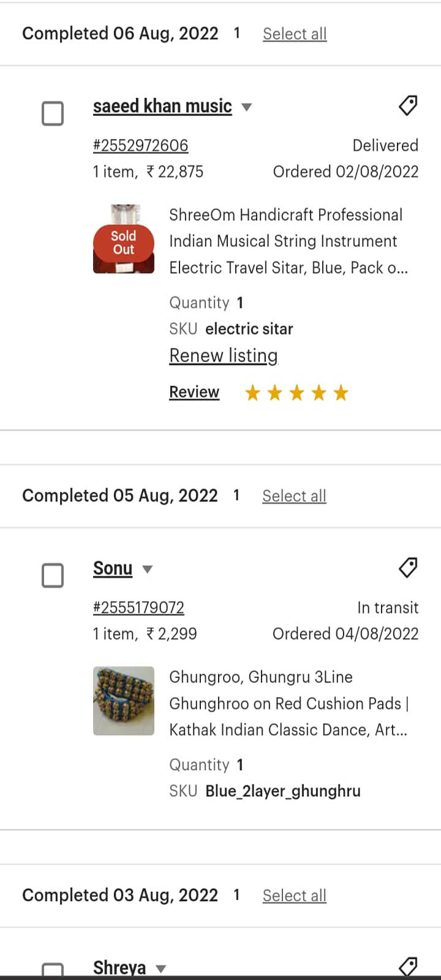Image resolution: width=441 pixels, height=980 pixels.
Task: Click tag icon on Shreya's order
Action: (408, 967)
